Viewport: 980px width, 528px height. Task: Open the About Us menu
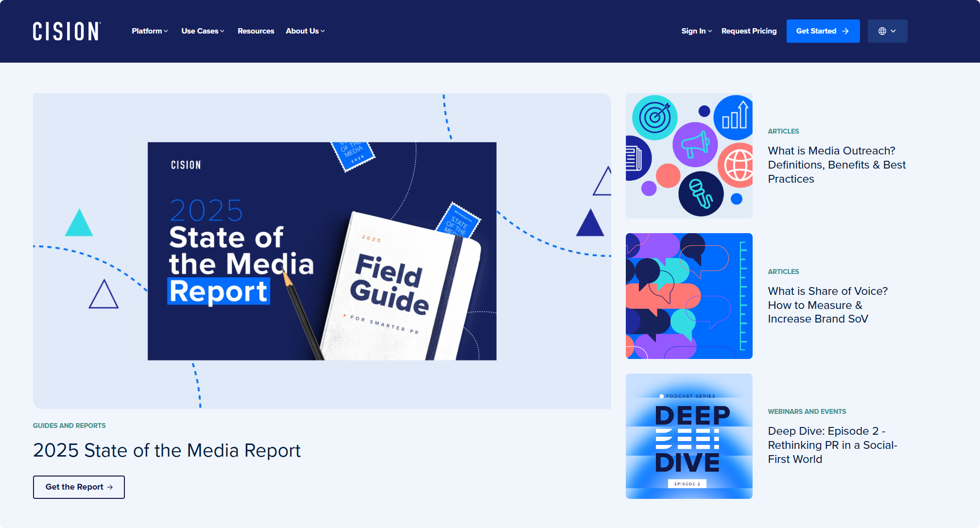[x=302, y=31]
